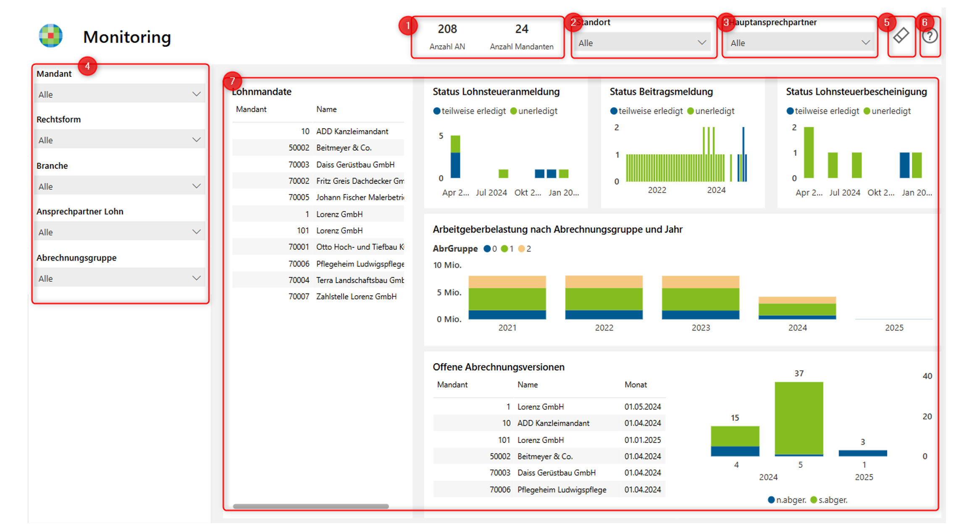This screenshot has height=529, width=980.
Task: Open the help question mark icon
Action: 930,36
